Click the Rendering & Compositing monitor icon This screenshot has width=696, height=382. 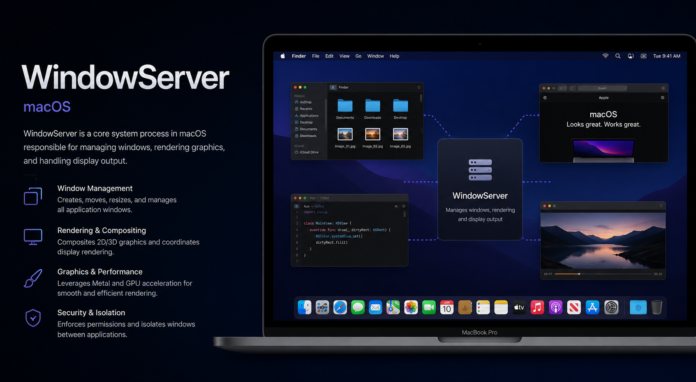tap(33, 237)
